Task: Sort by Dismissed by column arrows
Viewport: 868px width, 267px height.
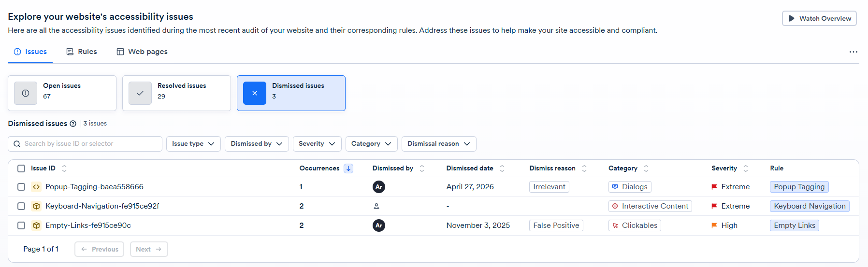Action: point(422,169)
